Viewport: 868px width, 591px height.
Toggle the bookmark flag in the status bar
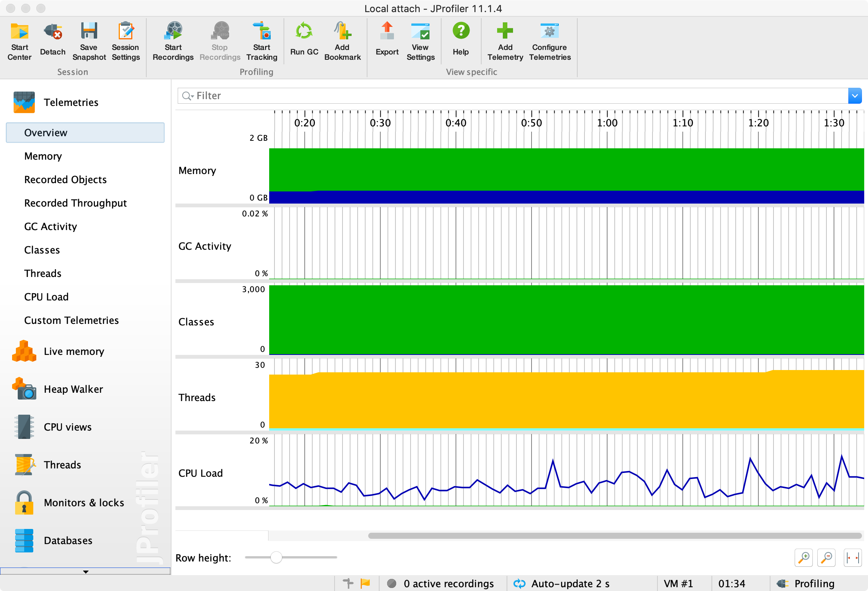(x=365, y=583)
